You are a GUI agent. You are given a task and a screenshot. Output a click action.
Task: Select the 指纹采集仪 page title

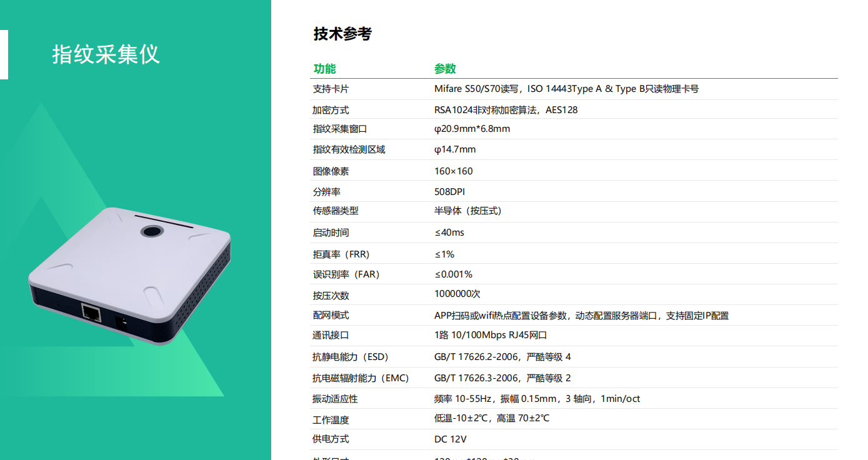pos(106,54)
